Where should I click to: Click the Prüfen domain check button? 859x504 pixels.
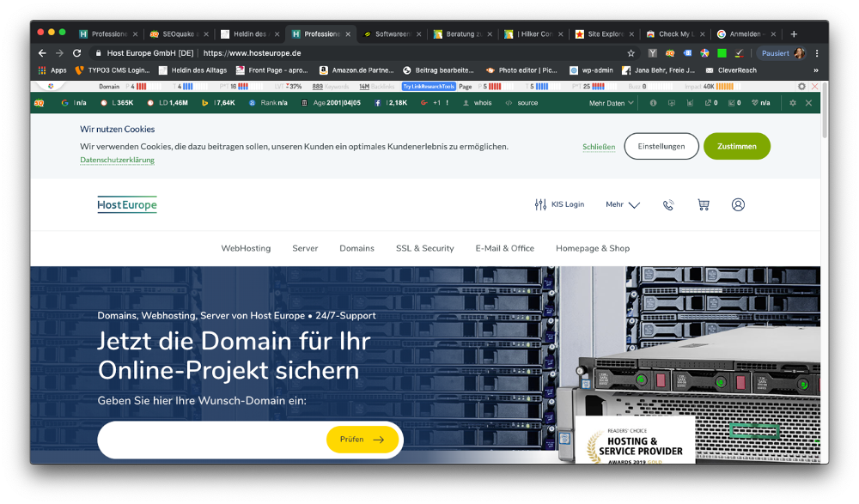click(x=362, y=440)
